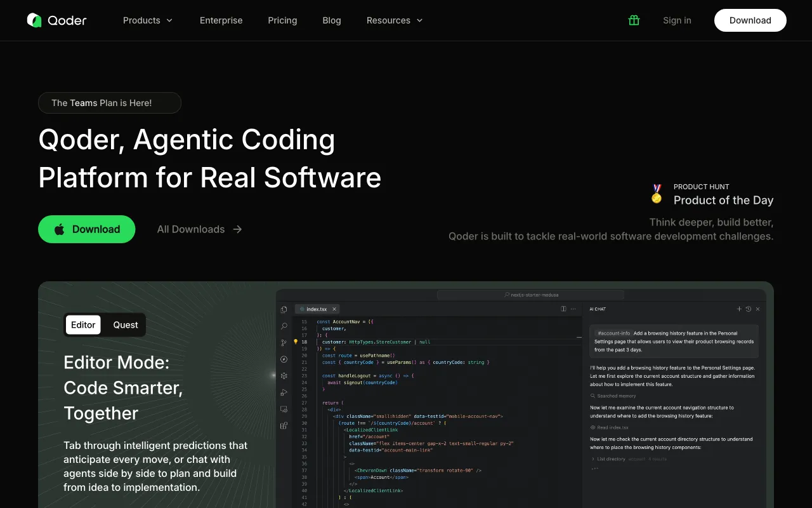Click the arrow beside All Downloads
The width and height of the screenshot is (812, 508).
tap(237, 229)
